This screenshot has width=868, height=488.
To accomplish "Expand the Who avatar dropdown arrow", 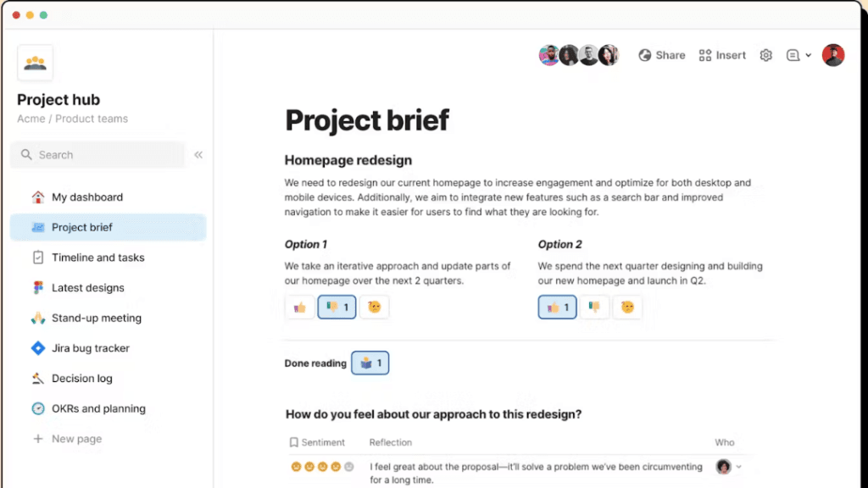I will pos(738,467).
